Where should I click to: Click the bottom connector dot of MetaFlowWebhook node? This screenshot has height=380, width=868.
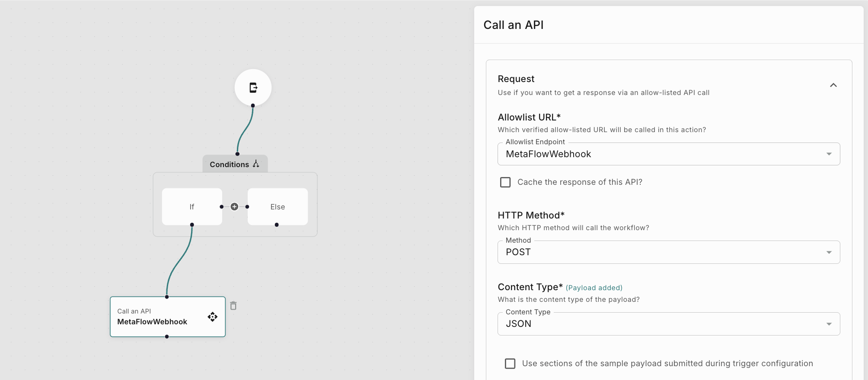click(x=167, y=336)
